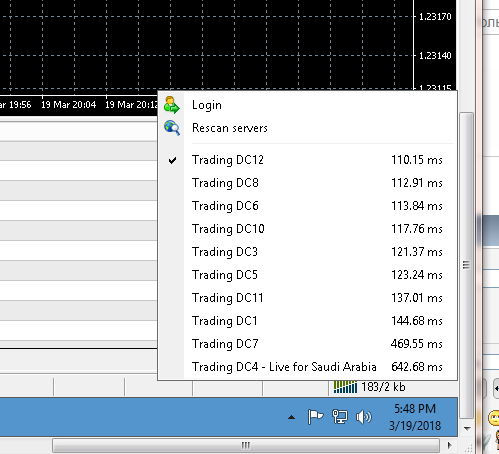Open the Action Center flag icon
Viewport: 499px width, 454px height.
(315, 417)
